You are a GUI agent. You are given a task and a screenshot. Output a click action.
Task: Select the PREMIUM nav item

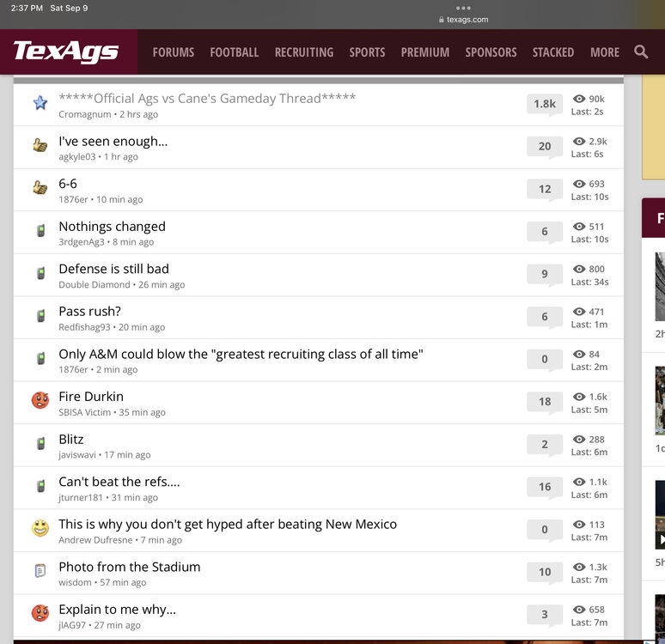click(x=425, y=52)
